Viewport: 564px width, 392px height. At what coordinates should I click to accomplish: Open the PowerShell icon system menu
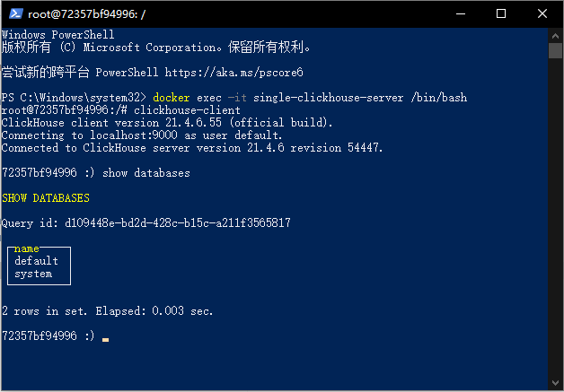[16, 14]
